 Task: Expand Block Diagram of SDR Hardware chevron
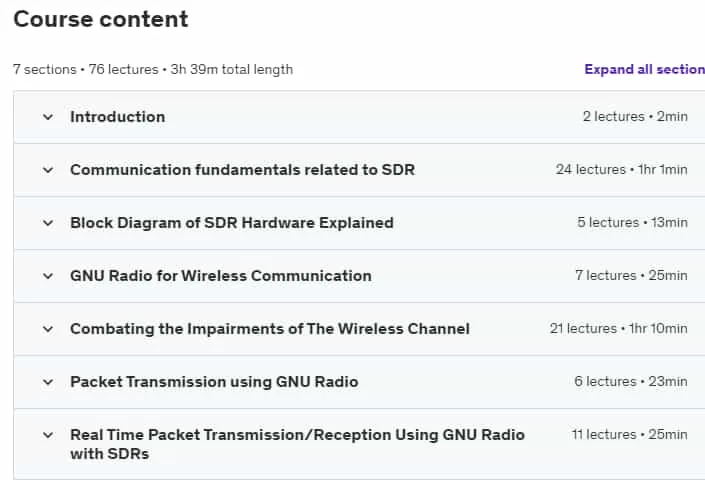click(48, 223)
